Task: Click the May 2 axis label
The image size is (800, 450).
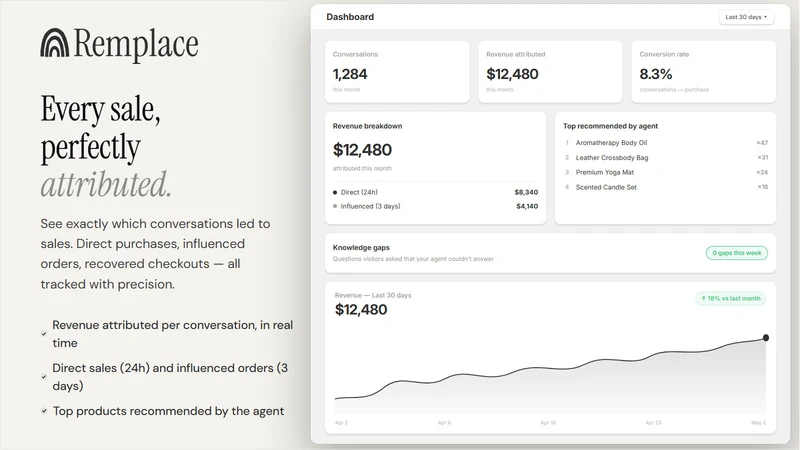Action: [x=759, y=423]
